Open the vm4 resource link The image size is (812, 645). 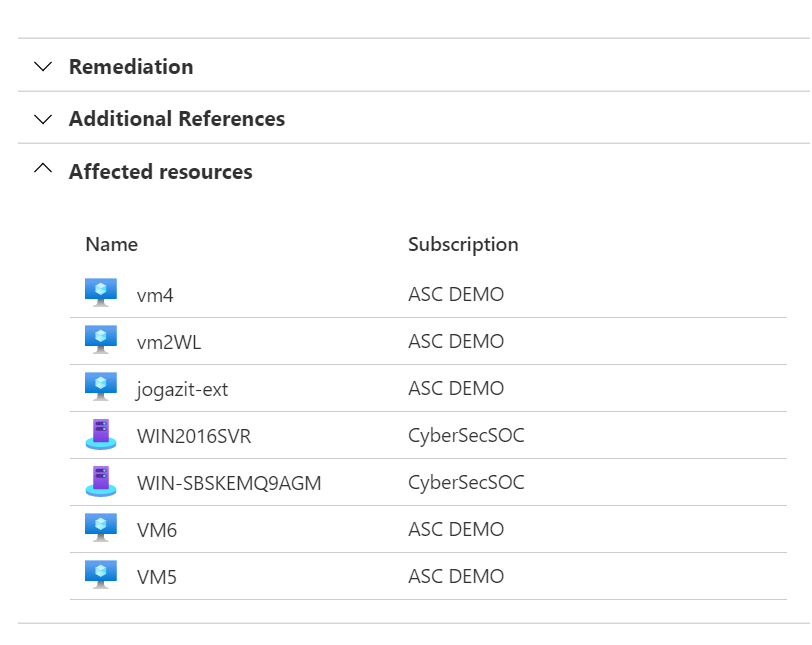(155, 296)
